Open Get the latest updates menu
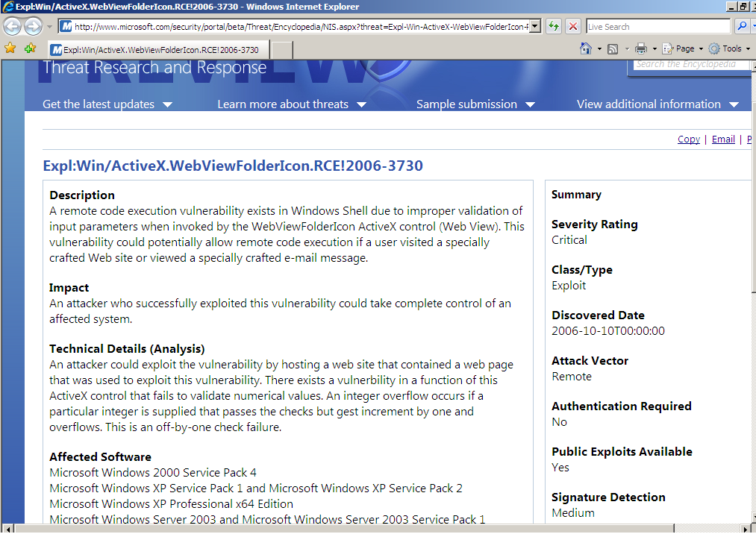Image resolution: width=756 pixels, height=534 pixels. coord(107,104)
